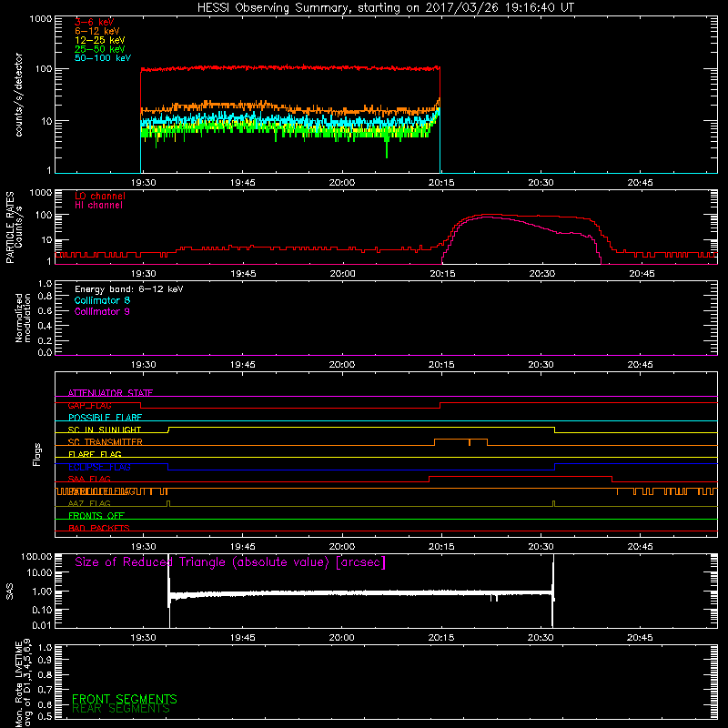
Task: Click 20:45 tick under SAS panel
Action: coord(640,638)
